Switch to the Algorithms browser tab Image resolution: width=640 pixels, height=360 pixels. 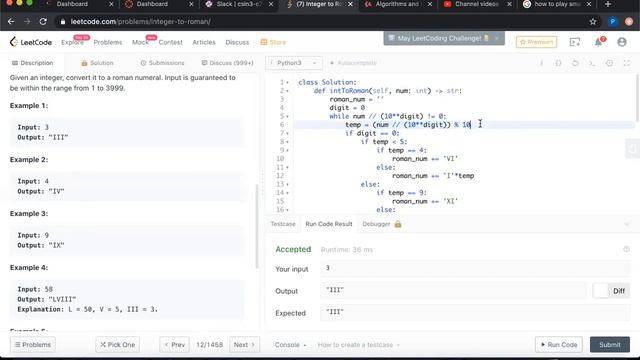397,4
